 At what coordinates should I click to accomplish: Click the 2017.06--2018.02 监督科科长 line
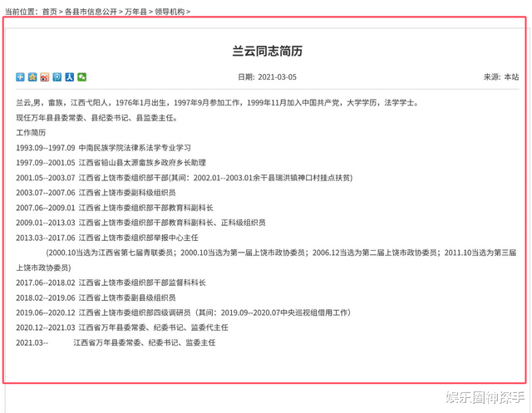point(111,283)
